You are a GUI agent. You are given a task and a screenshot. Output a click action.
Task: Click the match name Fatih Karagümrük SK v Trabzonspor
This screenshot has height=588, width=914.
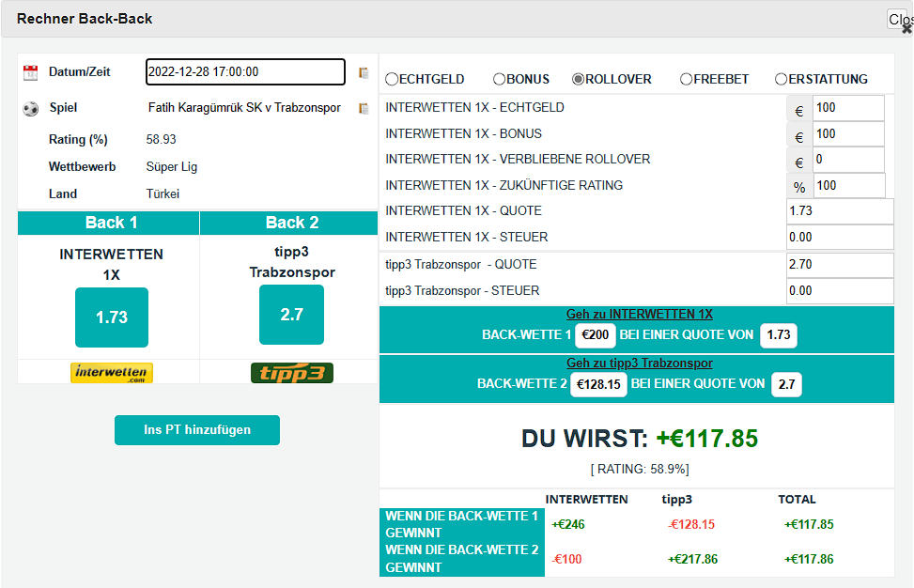(x=244, y=108)
